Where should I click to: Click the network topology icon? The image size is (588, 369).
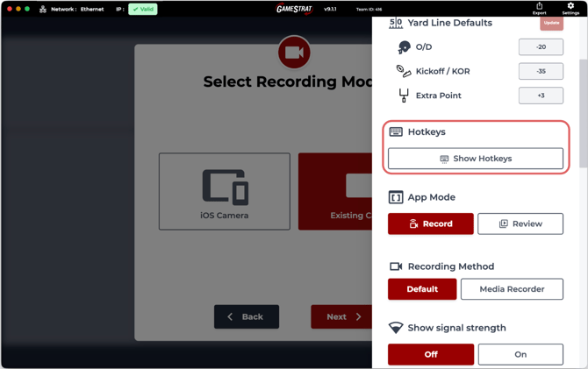(43, 9)
